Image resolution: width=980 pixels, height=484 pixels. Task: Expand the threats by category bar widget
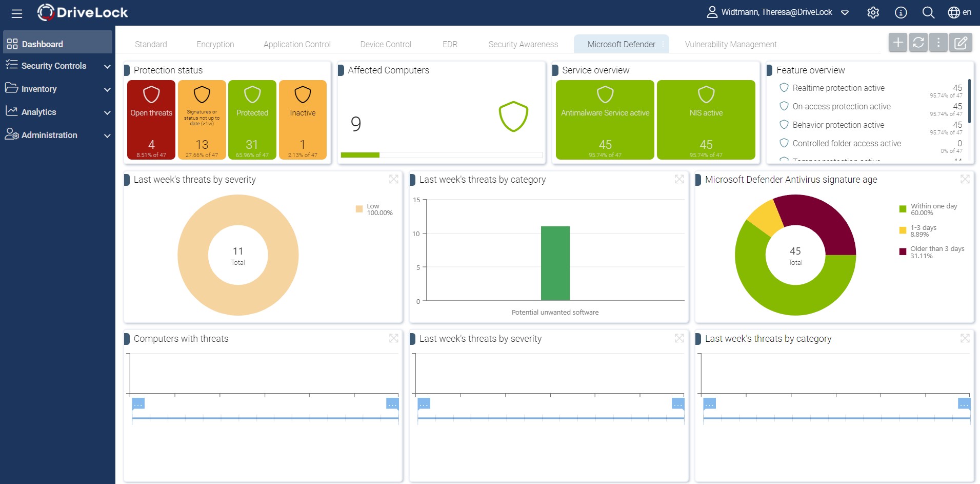[679, 179]
